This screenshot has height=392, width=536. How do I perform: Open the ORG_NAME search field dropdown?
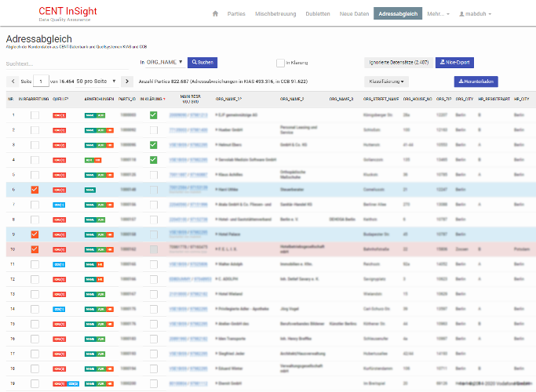pyautogui.click(x=165, y=62)
